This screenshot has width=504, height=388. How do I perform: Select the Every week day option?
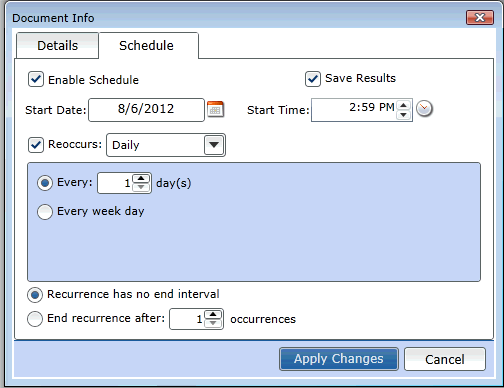point(45,212)
